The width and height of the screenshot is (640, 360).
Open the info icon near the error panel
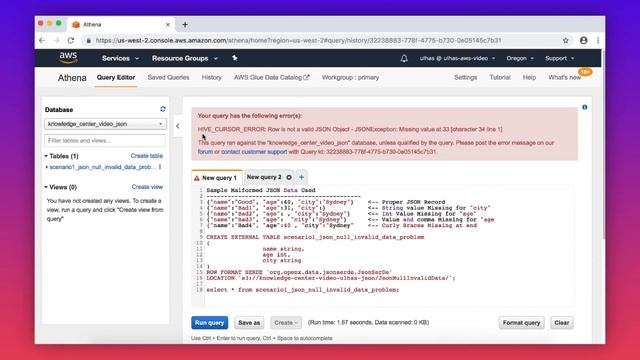[584, 107]
